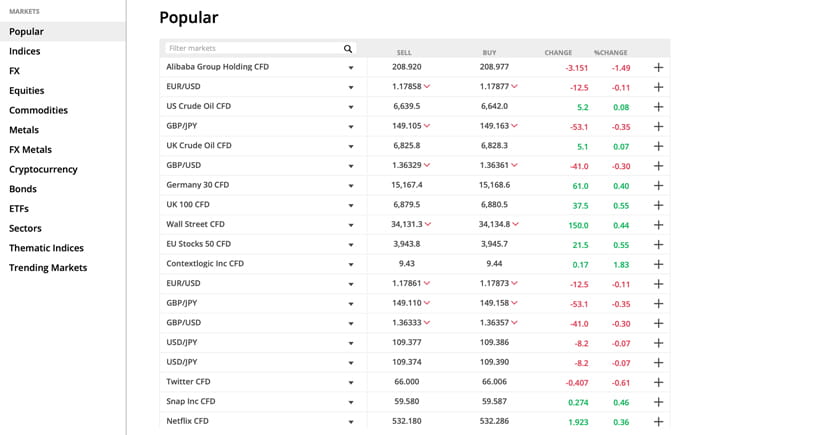Add Netflix CFD using the plus icon

658,422
